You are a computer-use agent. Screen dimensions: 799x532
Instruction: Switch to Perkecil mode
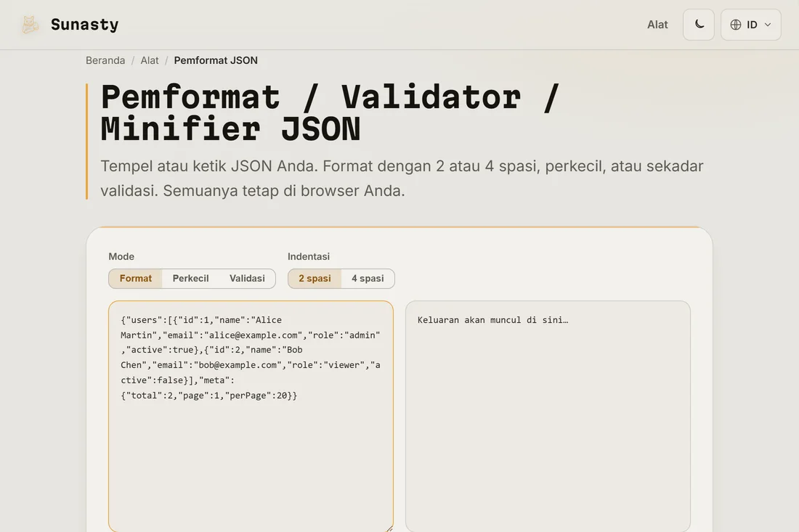tap(190, 279)
